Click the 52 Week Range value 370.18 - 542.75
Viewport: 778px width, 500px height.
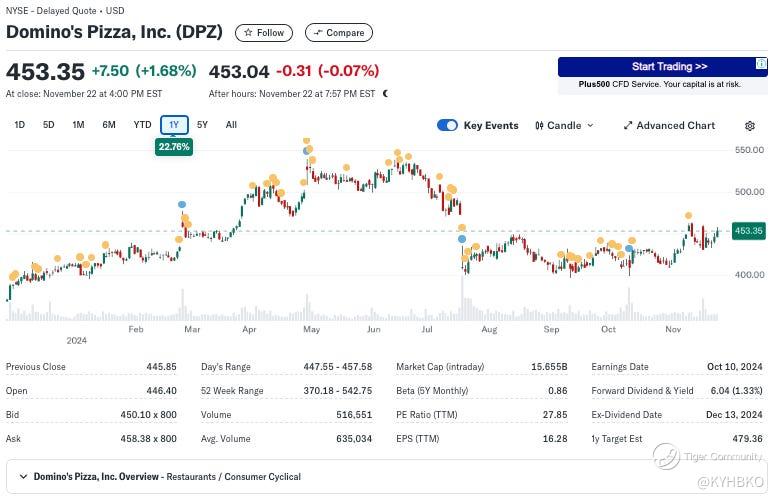click(338, 390)
